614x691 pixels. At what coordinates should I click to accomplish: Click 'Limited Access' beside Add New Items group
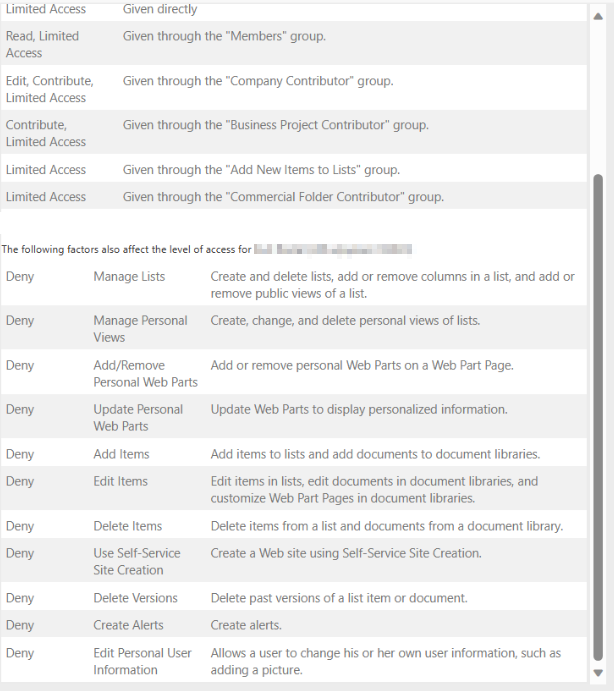(x=46, y=170)
